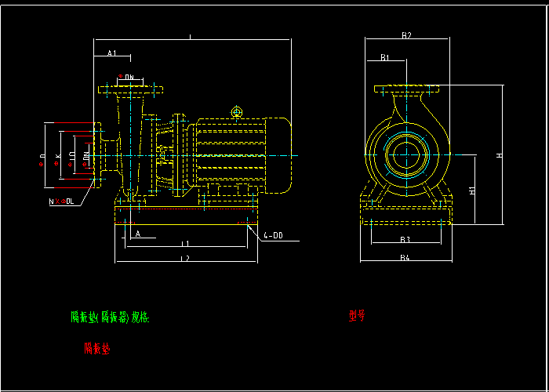This screenshot has width=549, height=392.
Task: Select the red 隔振垫 text
Action: pos(97,349)
